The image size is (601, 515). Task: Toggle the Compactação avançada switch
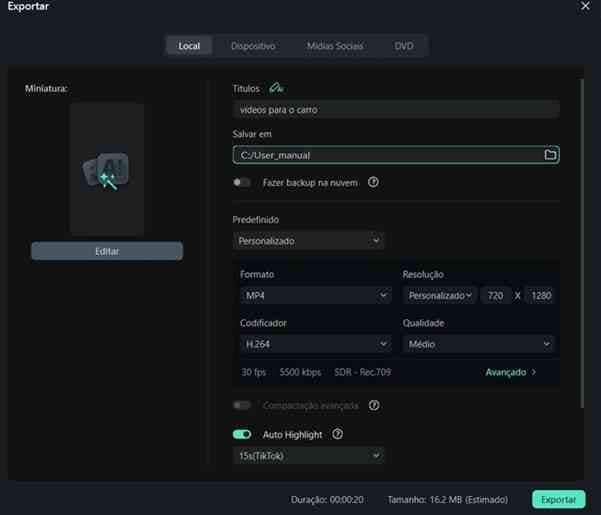[241, 405]
